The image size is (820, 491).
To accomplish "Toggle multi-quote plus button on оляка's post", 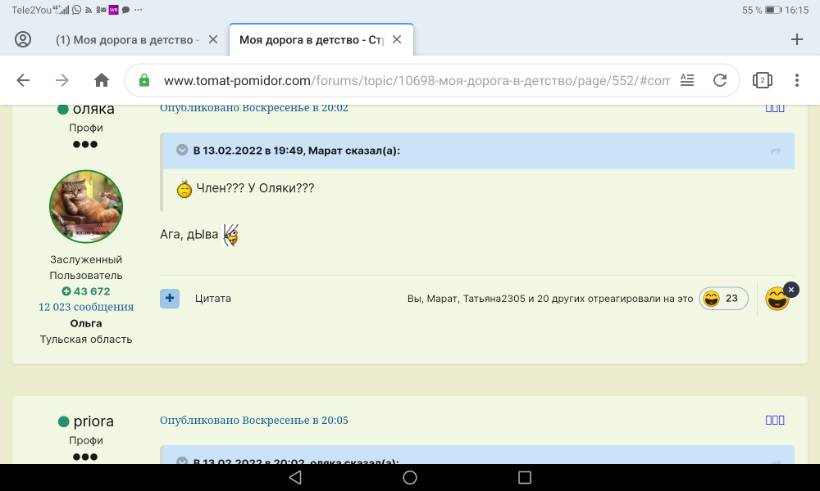I will pos(170,298).
